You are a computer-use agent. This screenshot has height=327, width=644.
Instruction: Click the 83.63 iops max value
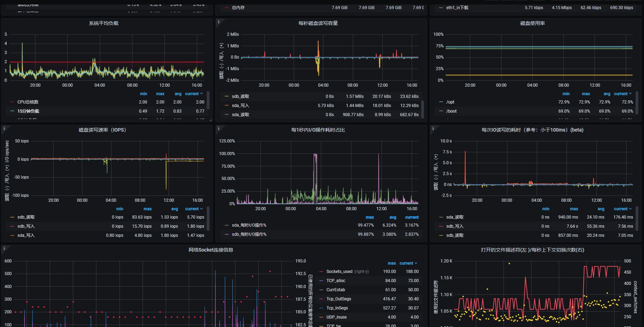tap(142, 217)
